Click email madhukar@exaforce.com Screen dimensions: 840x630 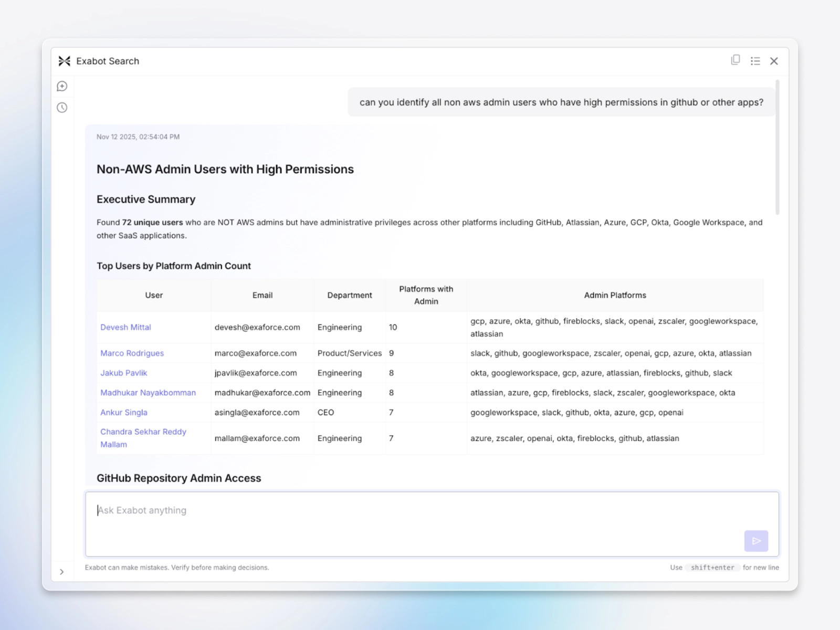(x=262, y=393)
